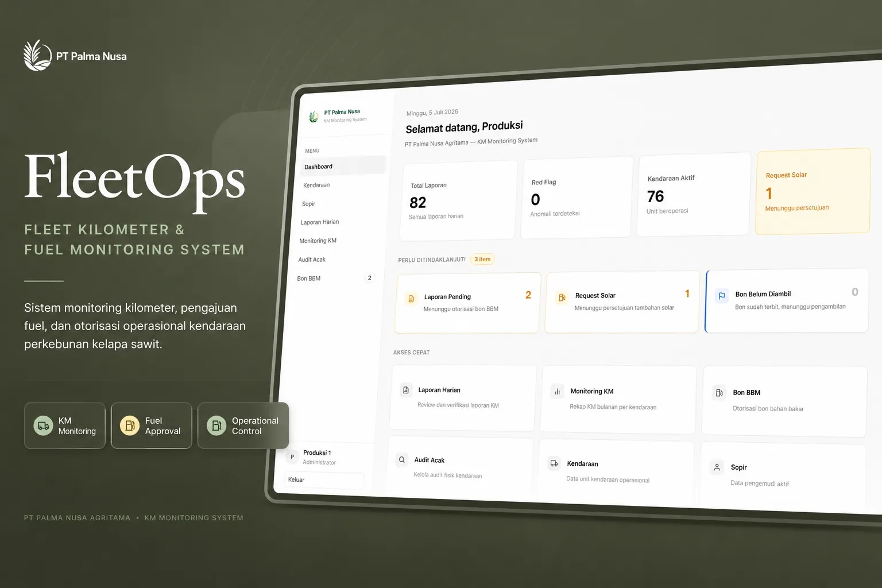Open Laporan Harian quick access card
This screenshot has height=588, width=882.
click(x=463, y=397)
